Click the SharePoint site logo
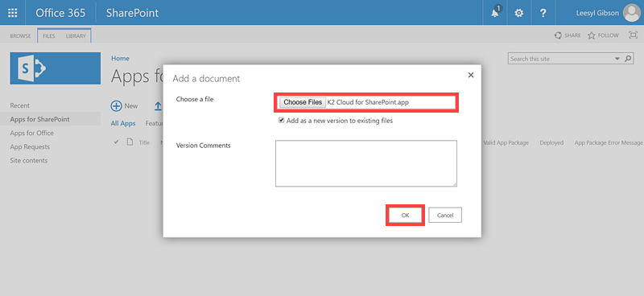Image resolution: width=644 pixels, height=296 pixels. pyautogui.click(x=55, y=68)
